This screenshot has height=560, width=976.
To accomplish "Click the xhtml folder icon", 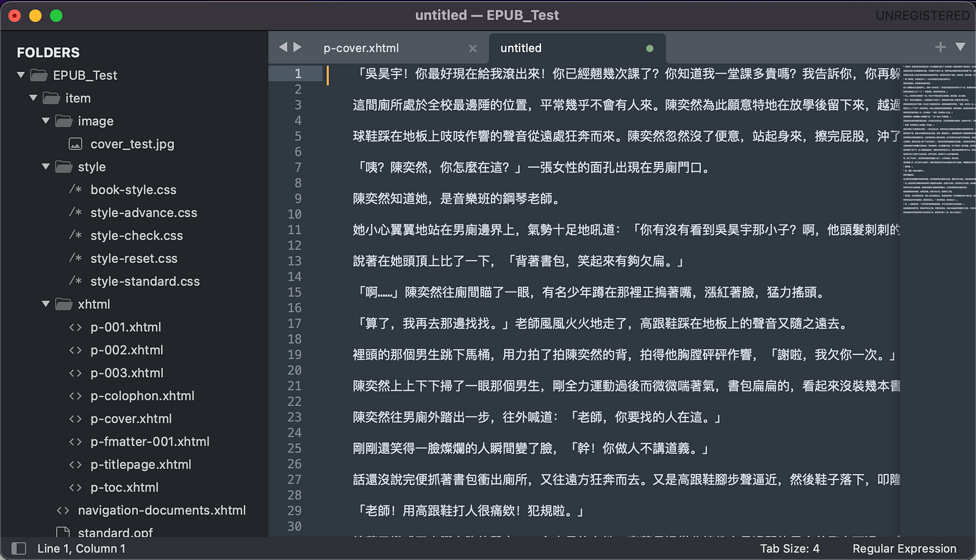I will coord(63,304).
